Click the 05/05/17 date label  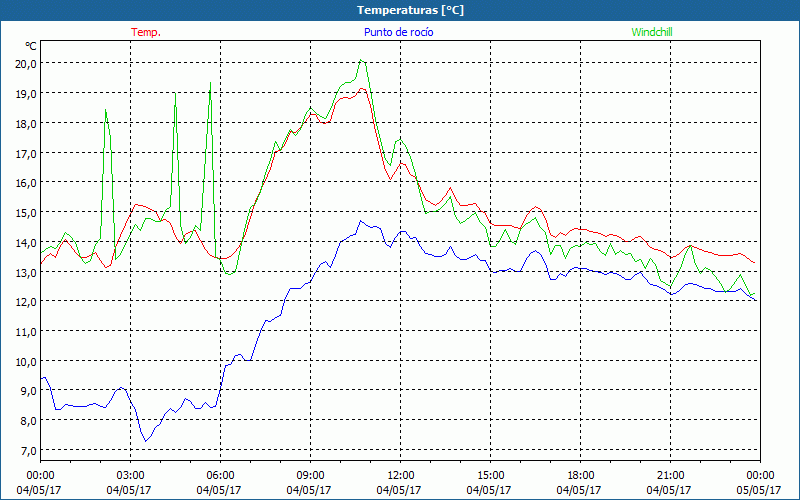click(760, 490)
